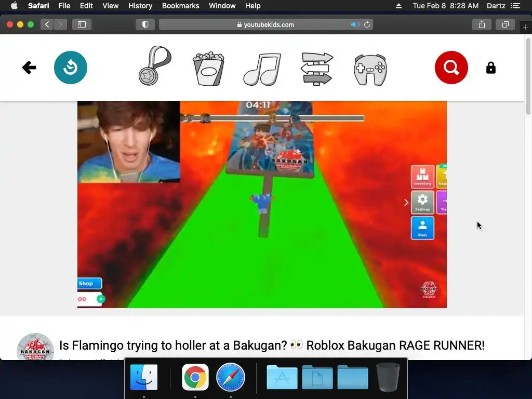Open the Apple menu
Viewport: 532px width, 399px height.
14,6
